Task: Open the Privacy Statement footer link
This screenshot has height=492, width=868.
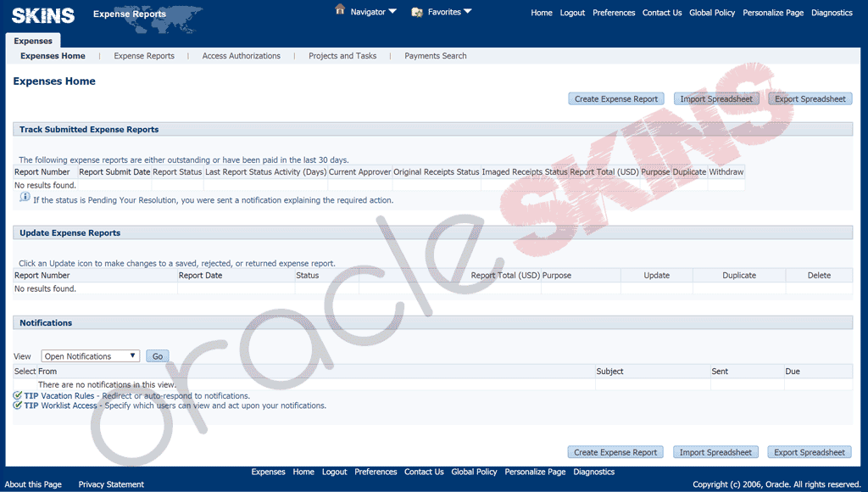Action: (x=111, y=484)
